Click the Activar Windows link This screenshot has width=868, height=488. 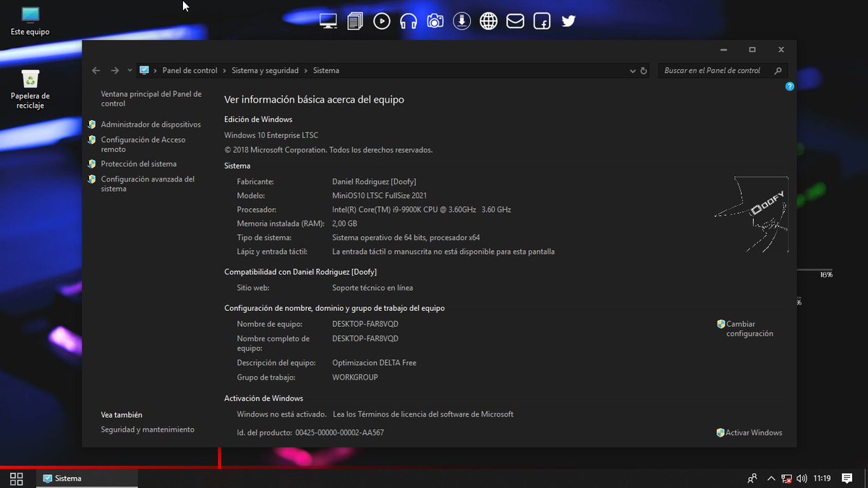(x=754, y=432)
